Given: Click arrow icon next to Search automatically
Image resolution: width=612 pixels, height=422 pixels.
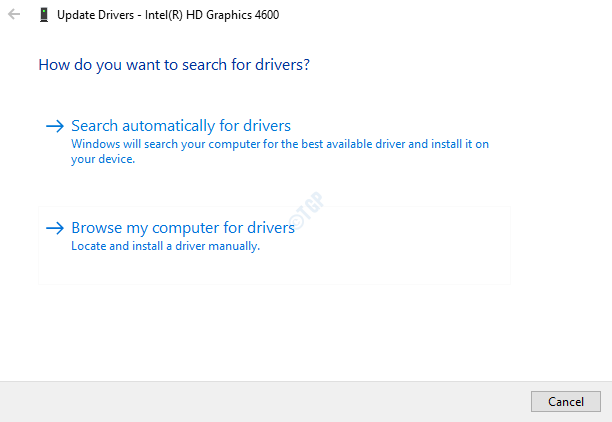Looking at the screenshot, I should [x=55, y=126].
